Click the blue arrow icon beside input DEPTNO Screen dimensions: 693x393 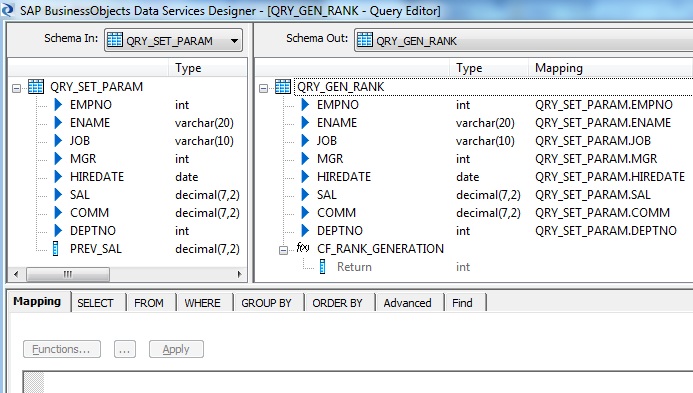[58, 230]
